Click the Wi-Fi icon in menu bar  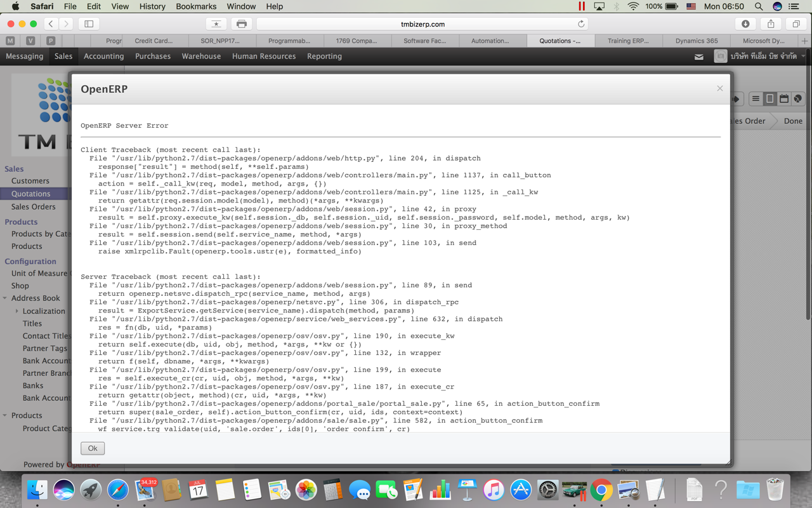(634, 6)
